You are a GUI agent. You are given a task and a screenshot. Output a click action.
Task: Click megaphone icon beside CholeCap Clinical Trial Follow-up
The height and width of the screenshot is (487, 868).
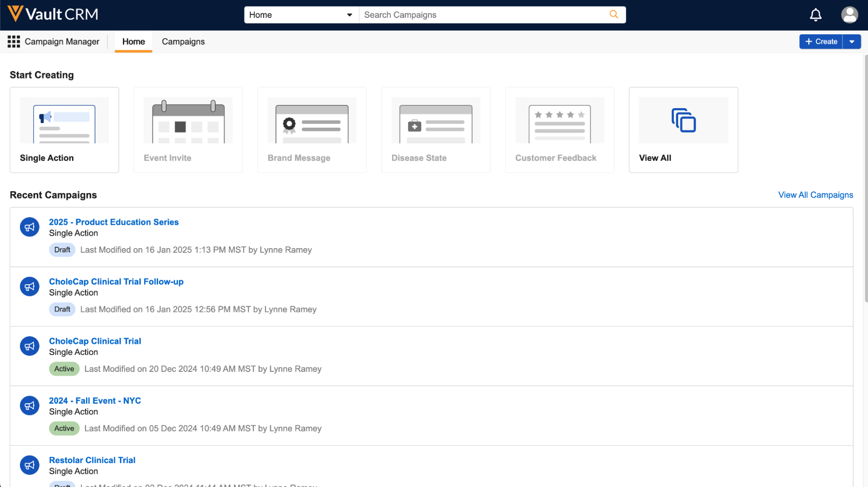pyautogui.click(x=30, y=287)
